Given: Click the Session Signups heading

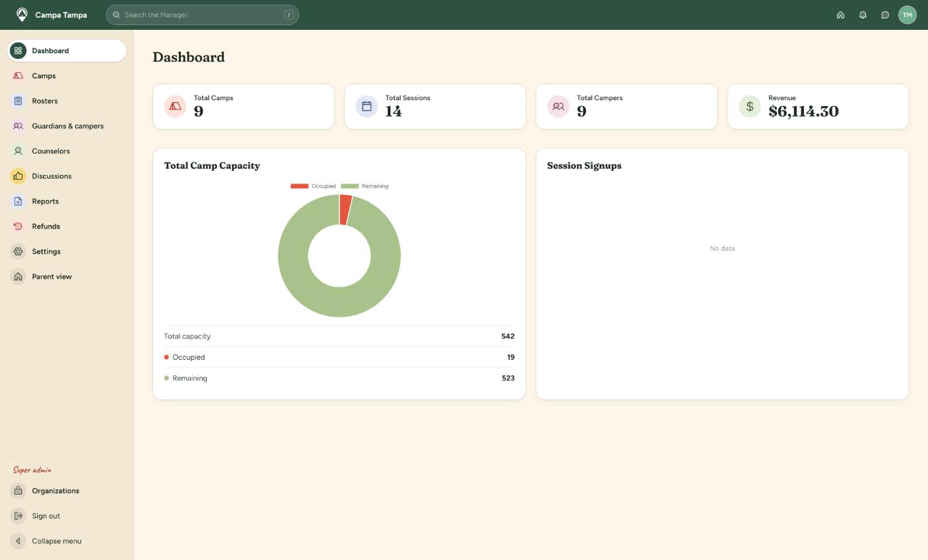Looking at the screenshot, I should click(x=584, y=166).
